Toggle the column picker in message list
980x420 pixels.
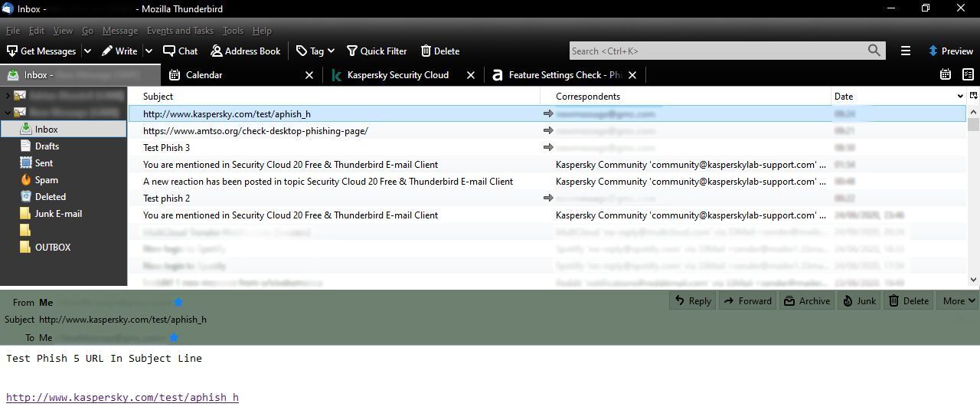pyautogui.click(x=973, y=96)
